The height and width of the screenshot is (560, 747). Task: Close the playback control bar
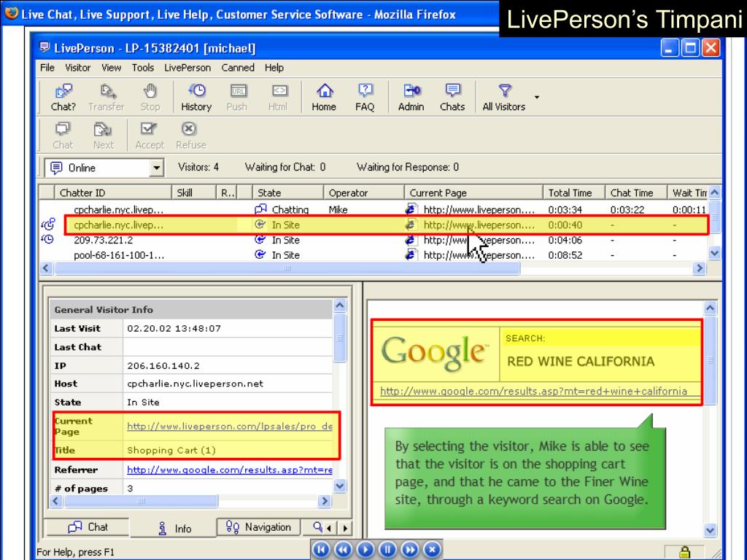point(432,550)
